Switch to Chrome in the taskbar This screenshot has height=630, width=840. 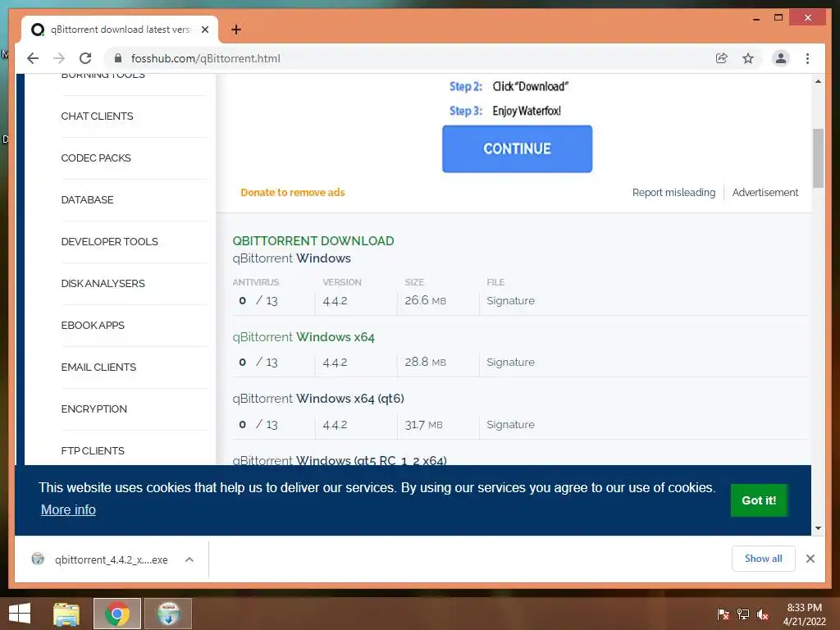coord(117,614)
